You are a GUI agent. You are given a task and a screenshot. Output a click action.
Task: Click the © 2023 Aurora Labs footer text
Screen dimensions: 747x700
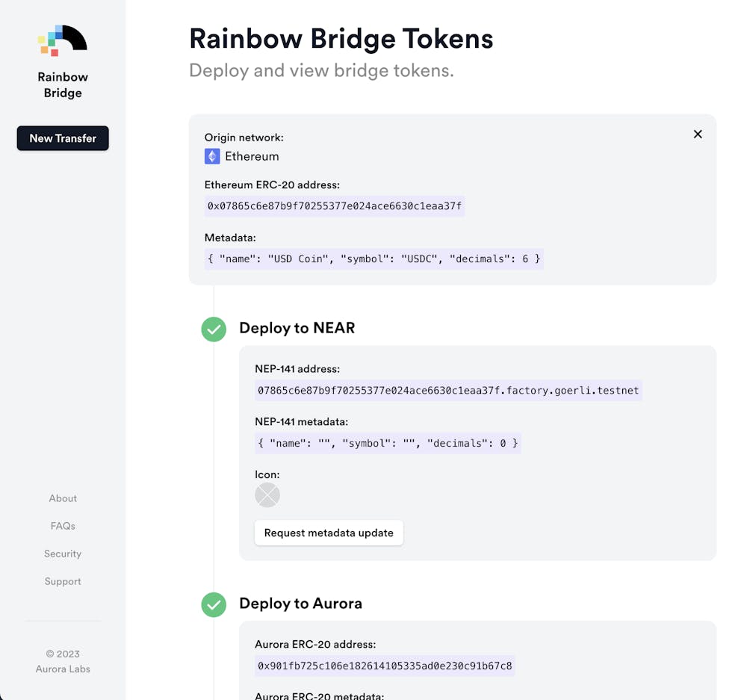[x=63, y=661]
